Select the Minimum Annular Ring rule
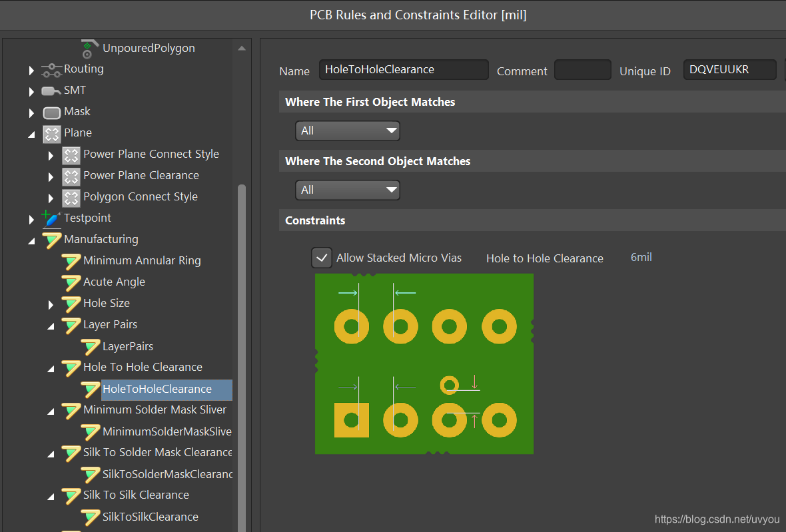 tap(141, 261)
